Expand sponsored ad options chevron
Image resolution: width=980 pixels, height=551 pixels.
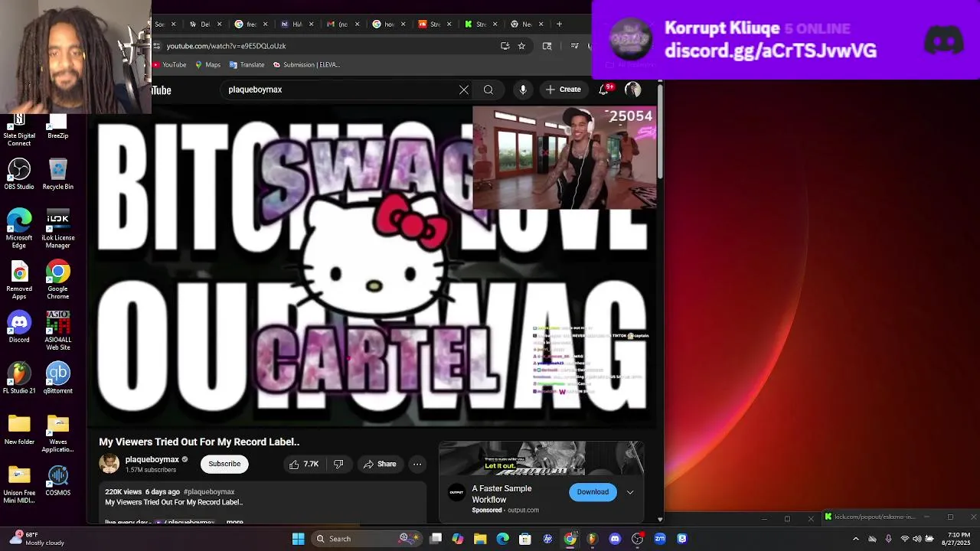tap(630, 492)
